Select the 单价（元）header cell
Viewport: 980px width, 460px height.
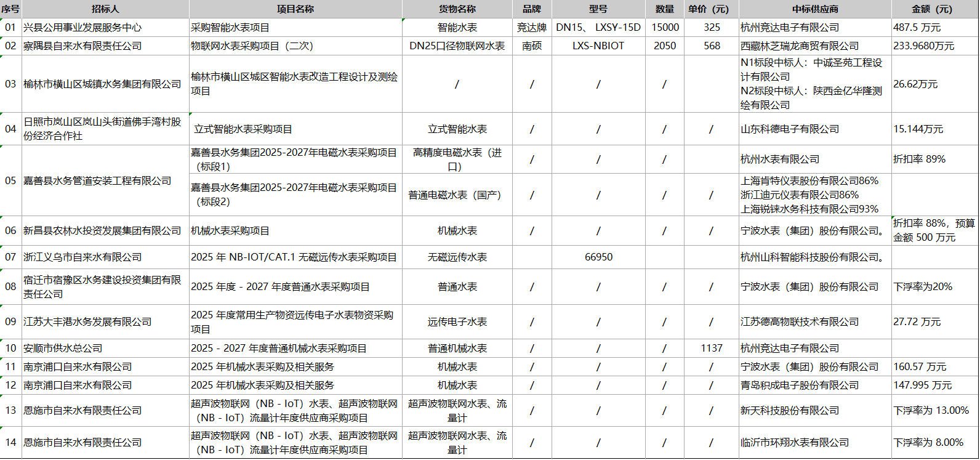(712, 9)
